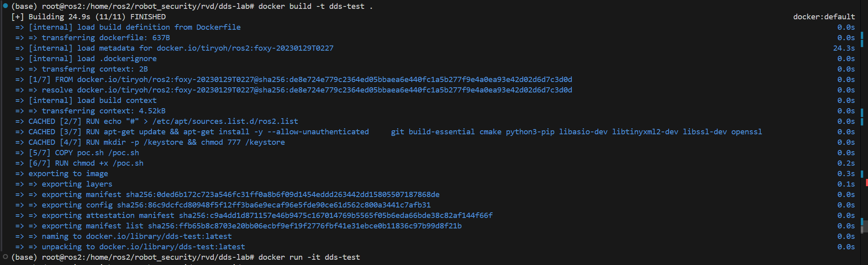Click the 24.3s metadata load duration
Image resolution: width=868 pixels, height=265 pixels.
(844, 48)
